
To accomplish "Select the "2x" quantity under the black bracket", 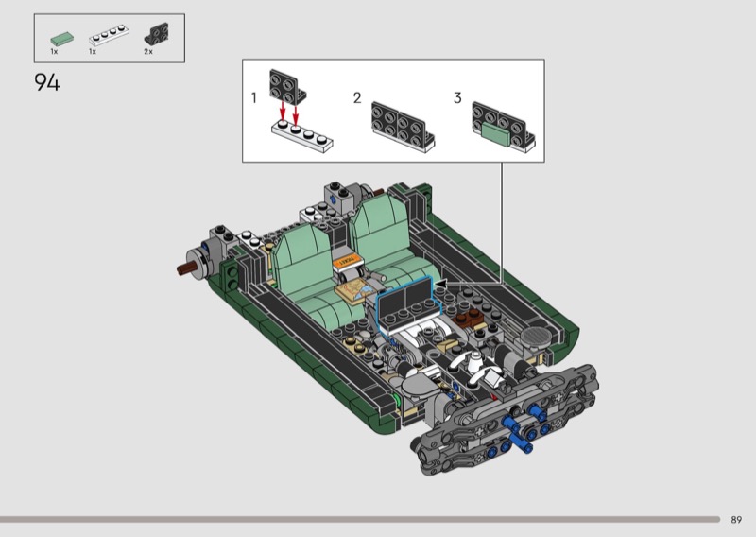I will [x=148, y=51].
